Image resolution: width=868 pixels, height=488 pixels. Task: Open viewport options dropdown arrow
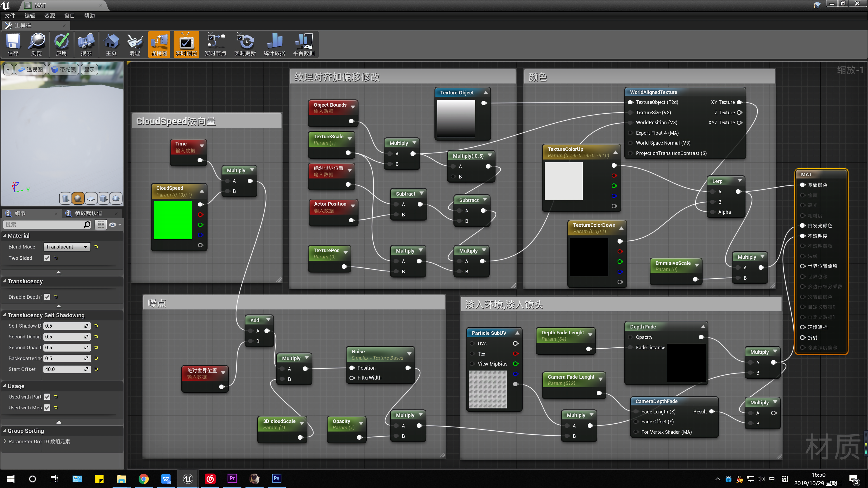tap(8, 70)
